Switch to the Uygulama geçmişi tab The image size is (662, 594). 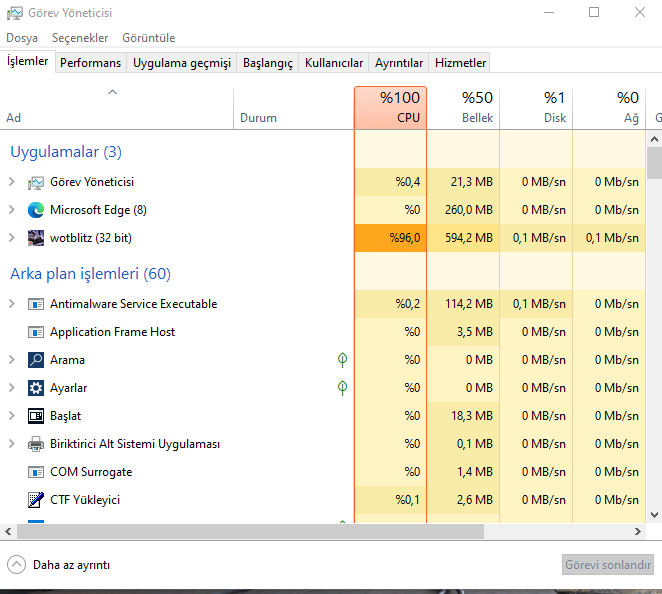click(182, 63)
